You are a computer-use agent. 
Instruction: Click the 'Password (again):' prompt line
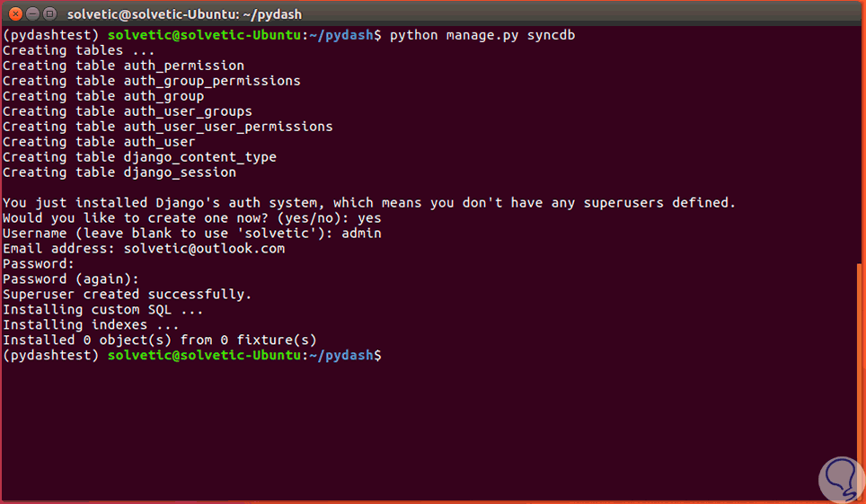tap(71, 279)
